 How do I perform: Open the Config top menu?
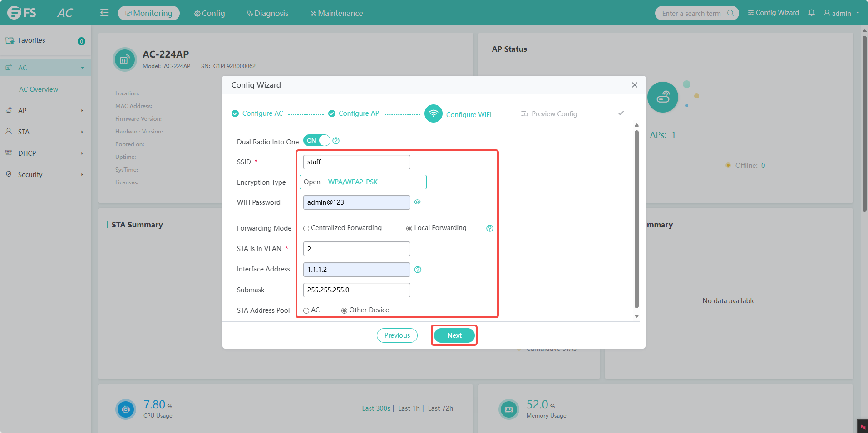point(209,13)
